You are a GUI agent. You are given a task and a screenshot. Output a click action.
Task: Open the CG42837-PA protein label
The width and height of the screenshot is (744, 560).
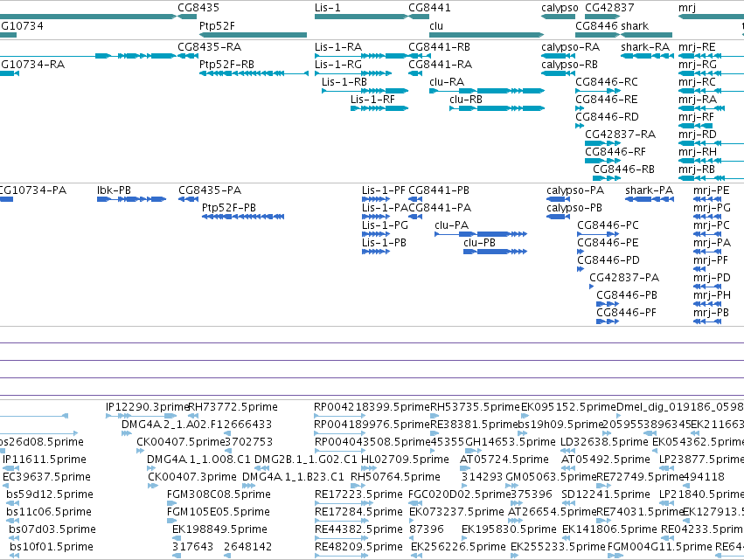(x=624, y=279)
